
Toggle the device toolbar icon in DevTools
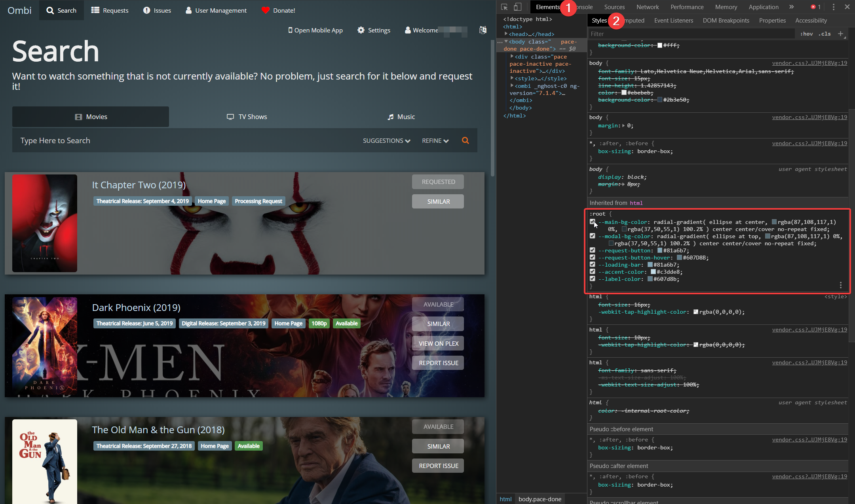(517, 7)
